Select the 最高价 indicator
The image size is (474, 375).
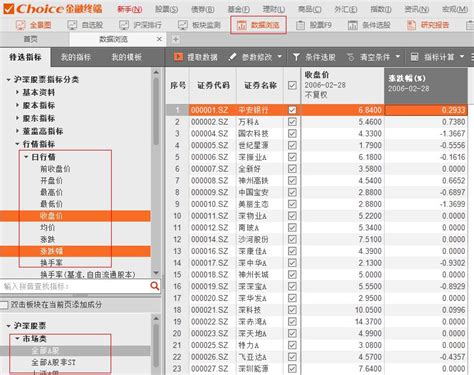[x=51, y=192]
